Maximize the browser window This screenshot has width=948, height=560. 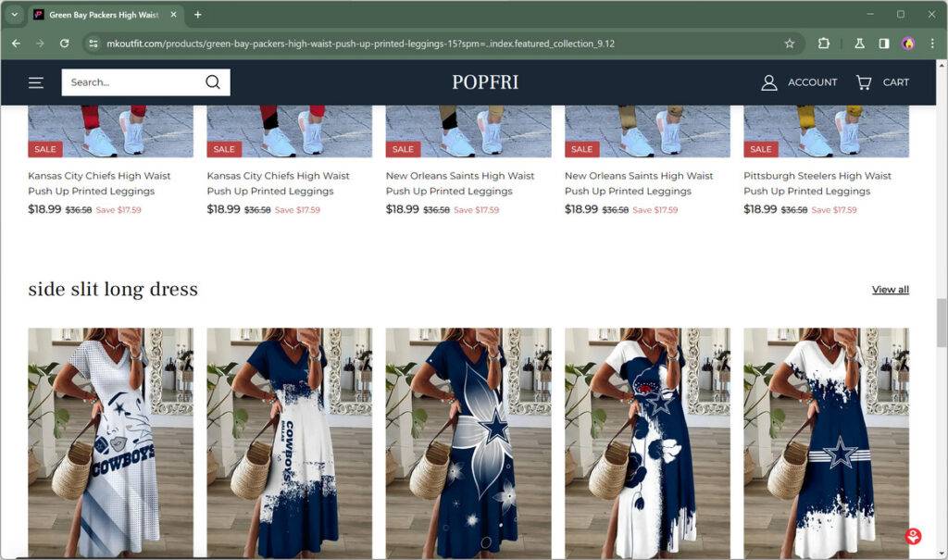(x=900, y=14)
